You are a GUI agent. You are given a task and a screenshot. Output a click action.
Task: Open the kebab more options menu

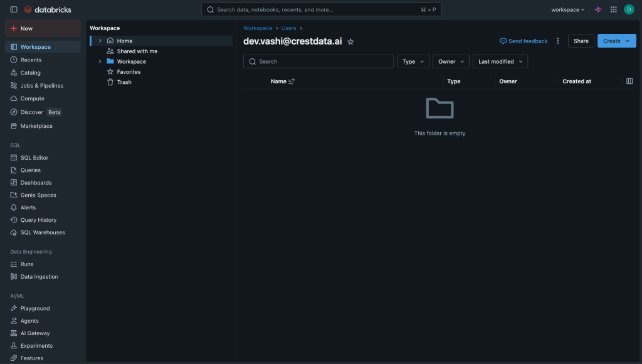pyautogui.click(x=557, y=41)
